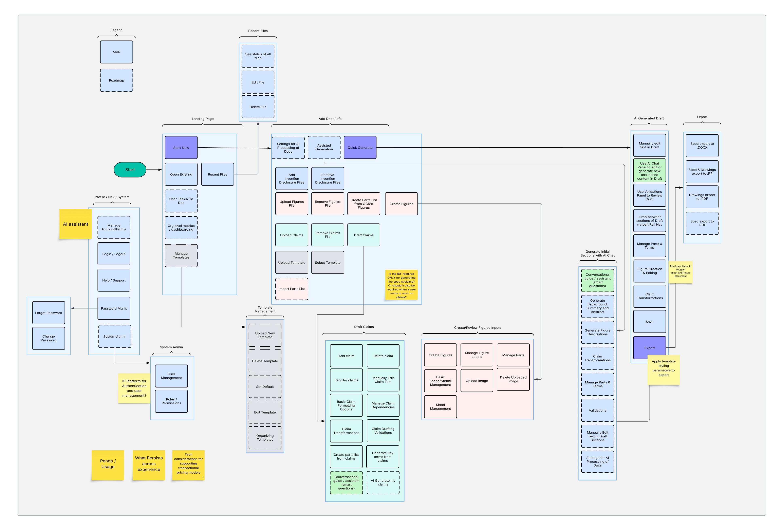Select the AI assistant sticky note
This screenshot has width=782, height=532.
[x=75, y=224]
